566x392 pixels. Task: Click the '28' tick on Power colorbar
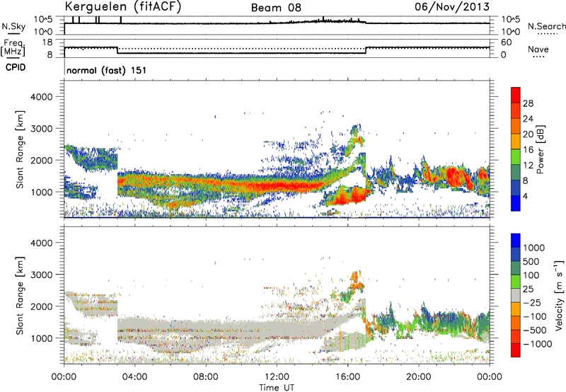(x=528, y=103)
